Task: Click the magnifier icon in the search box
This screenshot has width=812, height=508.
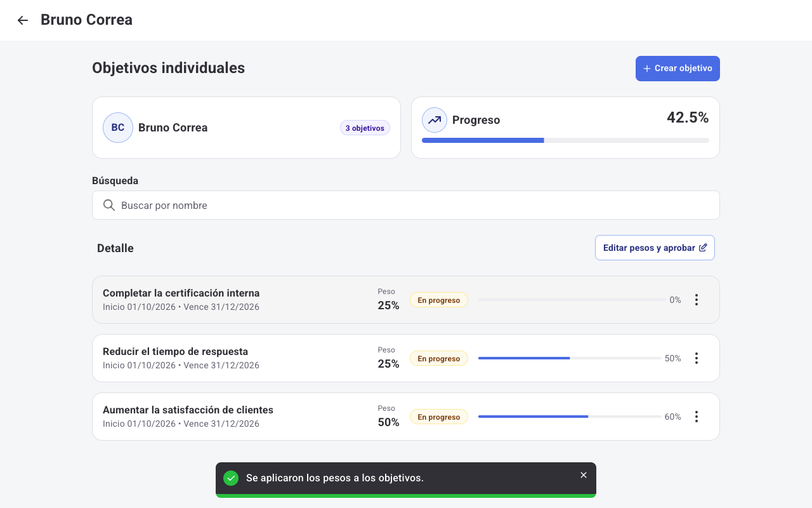Action: point(109,205)
